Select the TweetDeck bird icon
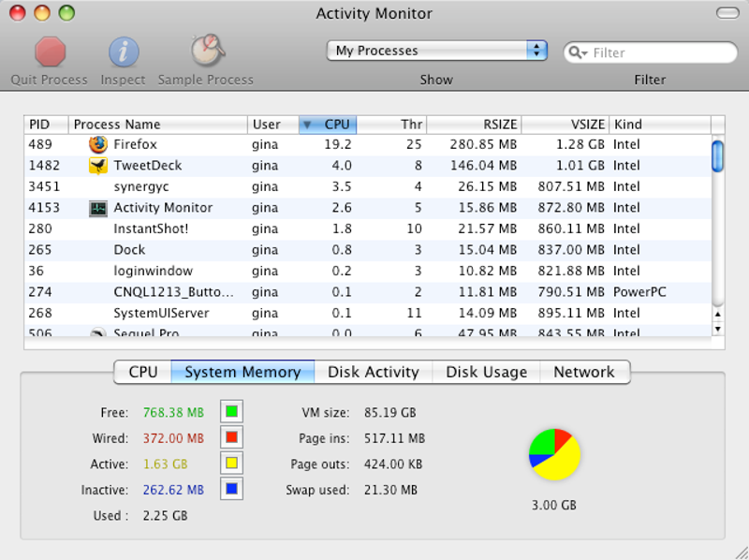The image size is (749, 560). click(x=98, y=166)
